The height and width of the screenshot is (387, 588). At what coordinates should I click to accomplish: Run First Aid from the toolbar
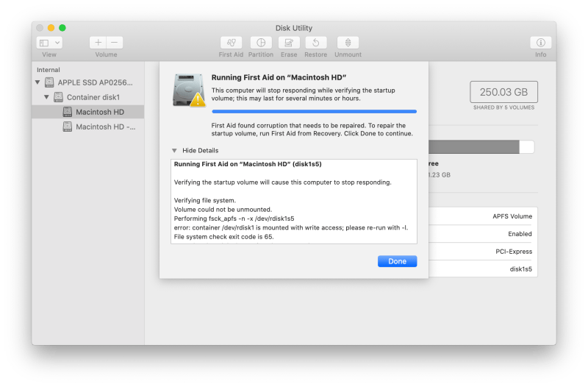coord(231,43)
